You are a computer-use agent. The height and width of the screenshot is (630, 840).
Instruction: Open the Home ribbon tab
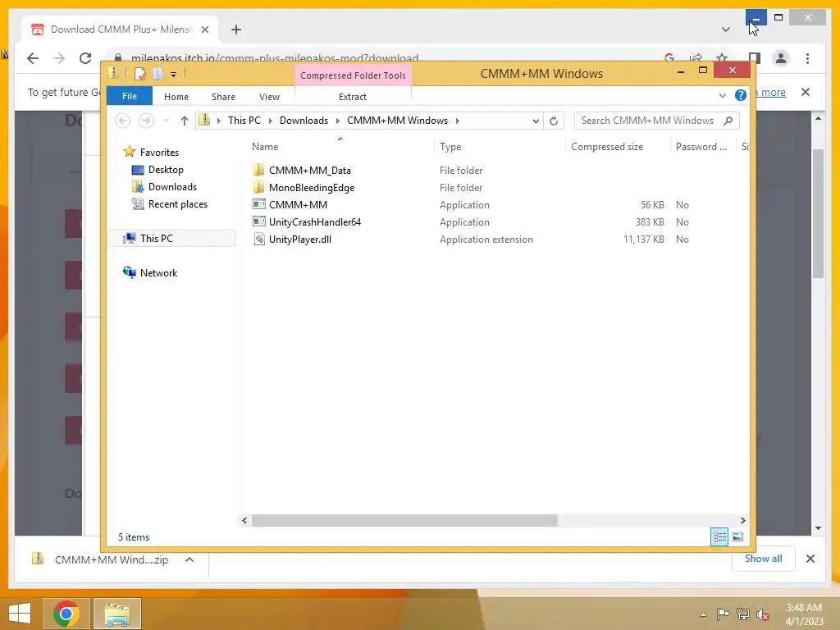[x=176, y=97]
